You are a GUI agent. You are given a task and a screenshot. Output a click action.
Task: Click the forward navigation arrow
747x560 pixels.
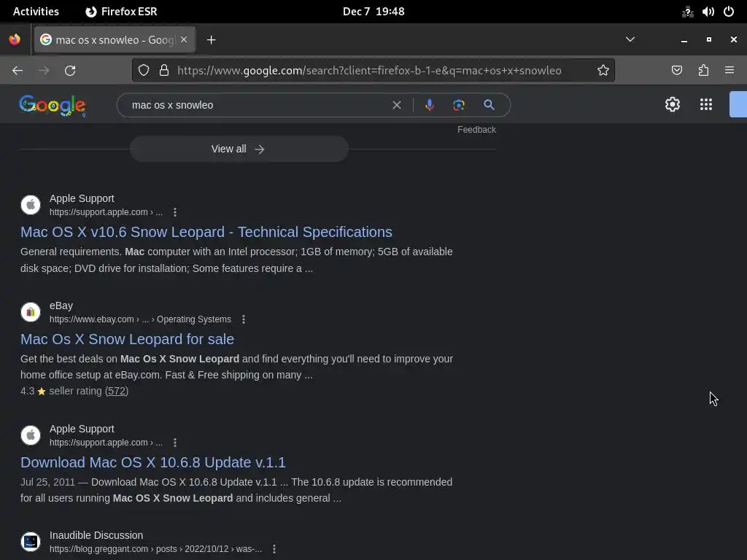(44, 71)
